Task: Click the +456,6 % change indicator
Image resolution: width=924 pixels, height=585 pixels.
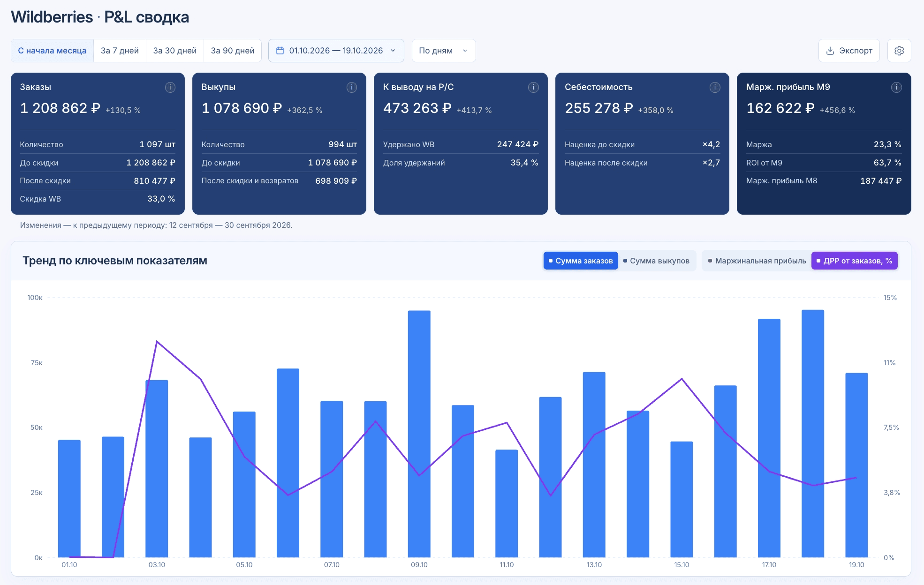Action: pyautogui.click(x=837, y=110)
